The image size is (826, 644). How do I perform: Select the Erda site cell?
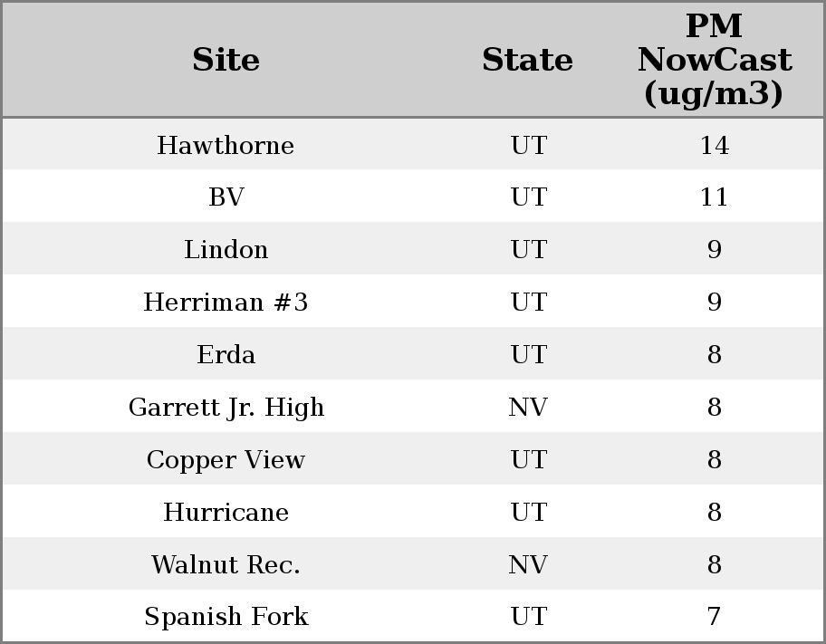point(226,355)
